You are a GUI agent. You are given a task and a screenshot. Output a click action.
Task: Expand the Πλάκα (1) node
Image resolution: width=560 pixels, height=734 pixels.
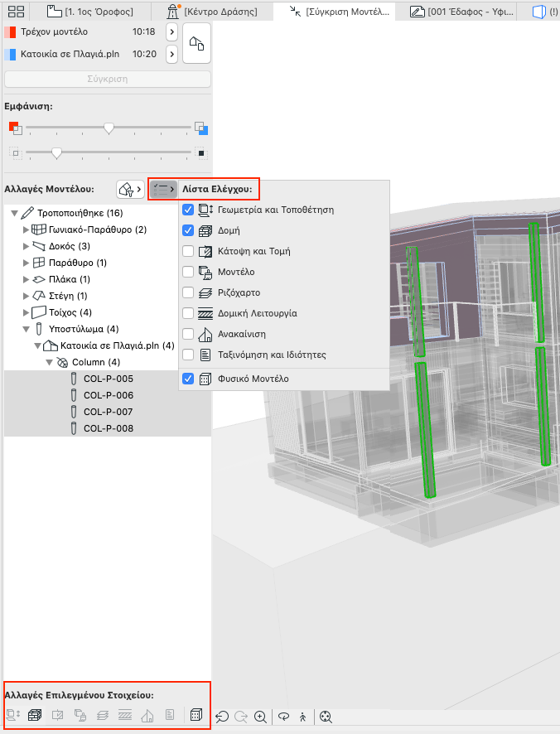(26, 279)
